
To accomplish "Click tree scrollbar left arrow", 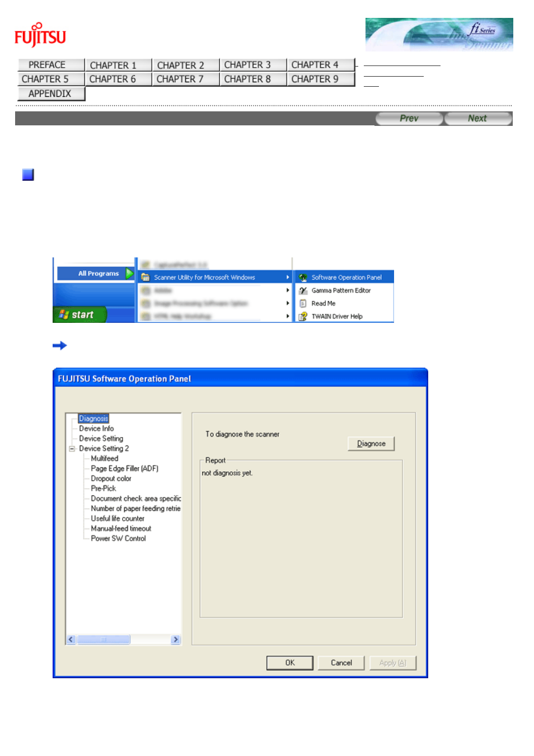I will (71, 640).
